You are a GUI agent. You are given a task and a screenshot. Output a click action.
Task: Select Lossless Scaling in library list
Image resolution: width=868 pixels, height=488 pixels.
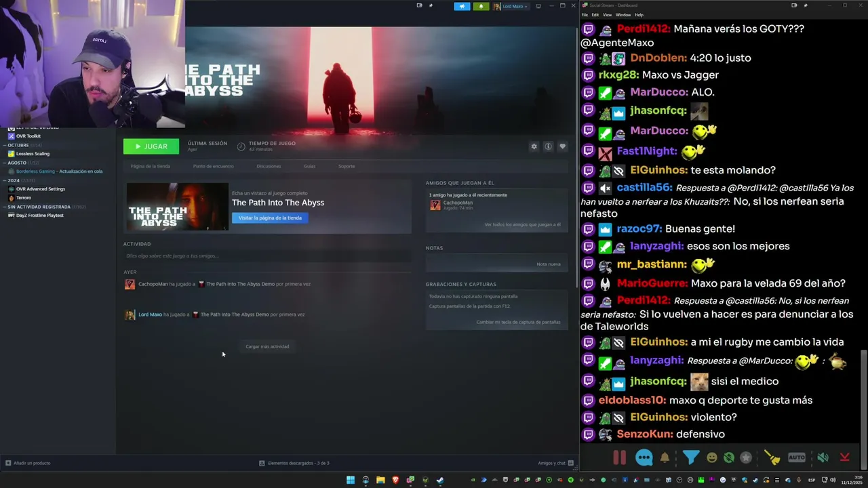coord(33,154)
